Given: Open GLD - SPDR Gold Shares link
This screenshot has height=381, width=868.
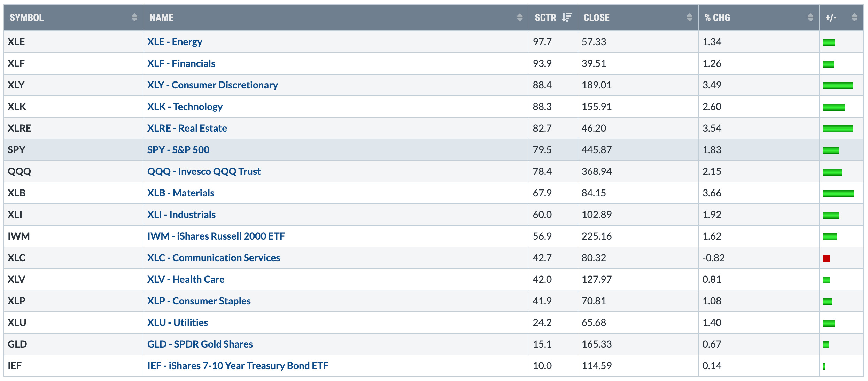Looking at the screenshot, I should pyautogui.click(x=200, y=344).
